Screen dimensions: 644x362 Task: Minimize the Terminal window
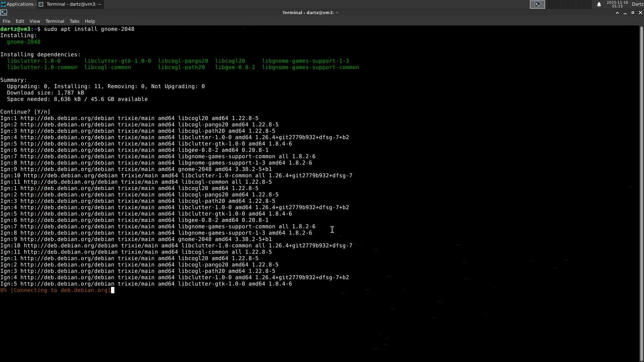pos(625,12)
